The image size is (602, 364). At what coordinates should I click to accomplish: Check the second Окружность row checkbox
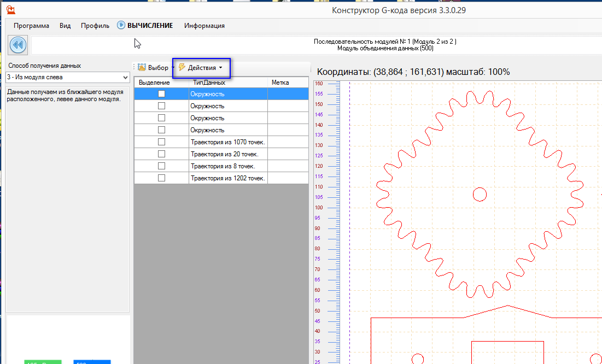click(162, 105)
